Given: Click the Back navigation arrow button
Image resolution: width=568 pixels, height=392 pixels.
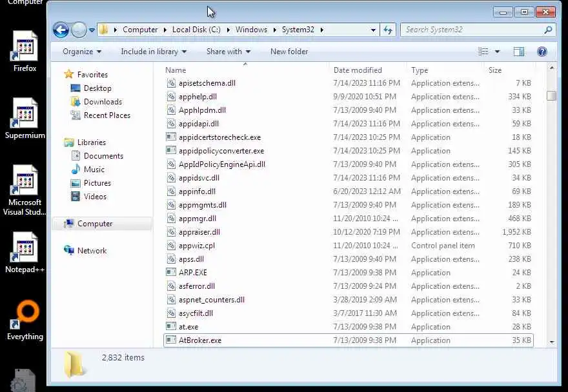Looking at the screenshot, I should click(x=61, y=30).
